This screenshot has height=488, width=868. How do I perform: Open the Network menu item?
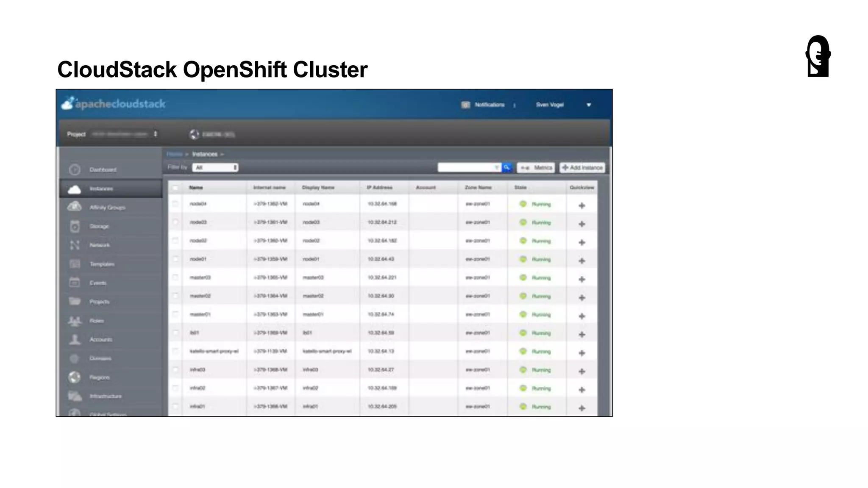pyautogui.click(x=100, y=245)
